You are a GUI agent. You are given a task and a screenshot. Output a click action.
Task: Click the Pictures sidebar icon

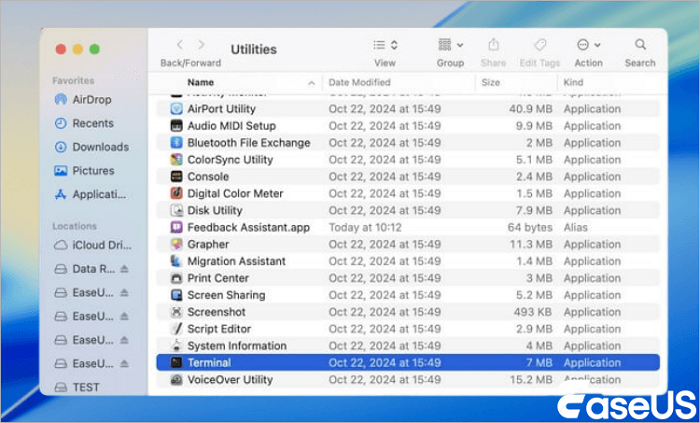coord(60,170)
